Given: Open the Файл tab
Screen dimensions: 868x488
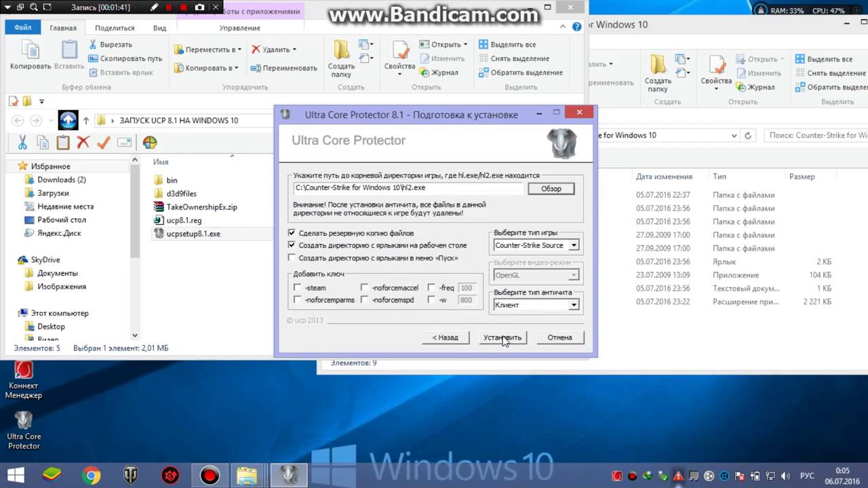Looking at the screenshot, I should (x=22, y=28).
